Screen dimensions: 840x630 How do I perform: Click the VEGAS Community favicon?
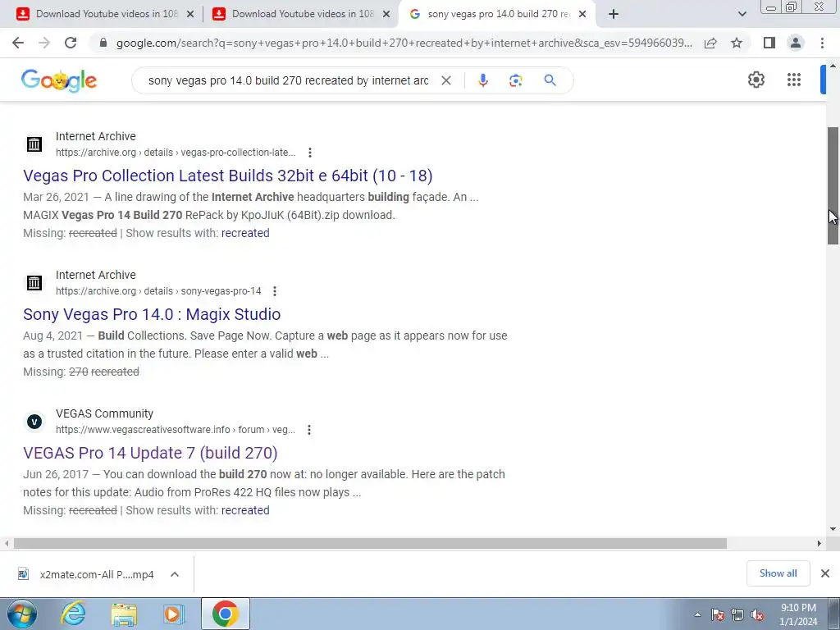34,422
